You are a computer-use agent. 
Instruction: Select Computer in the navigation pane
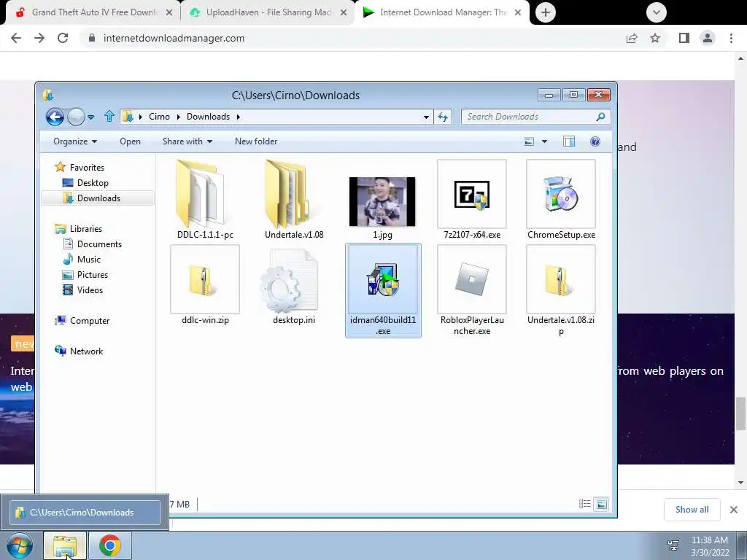90,321
